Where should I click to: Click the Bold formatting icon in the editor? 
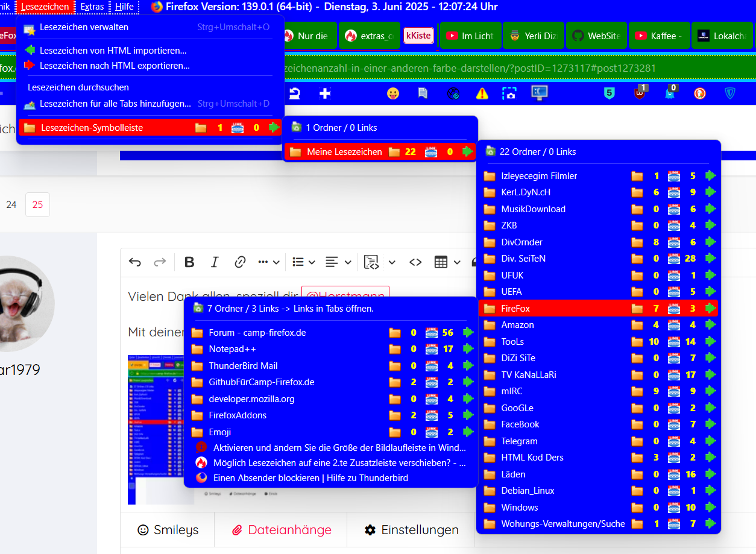[189, 262]
